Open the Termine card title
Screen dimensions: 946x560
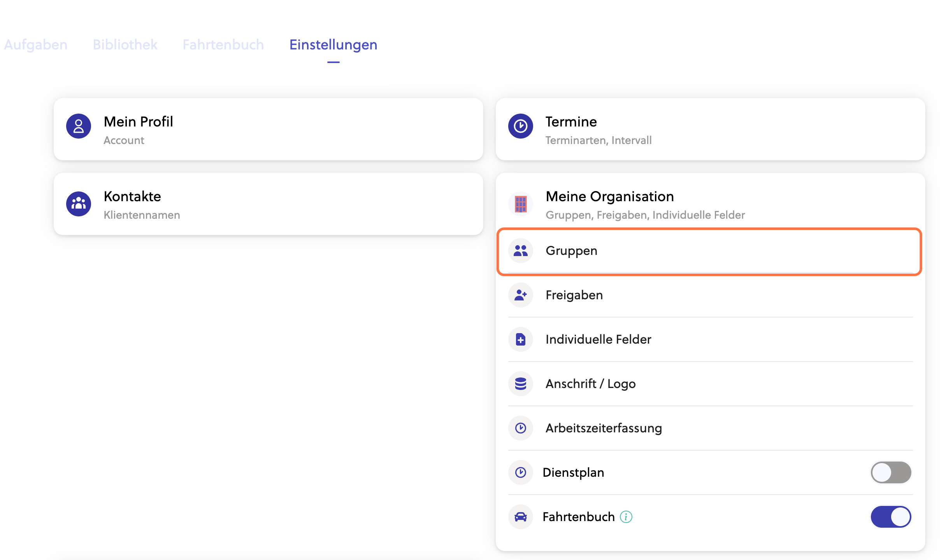[571, 122]
